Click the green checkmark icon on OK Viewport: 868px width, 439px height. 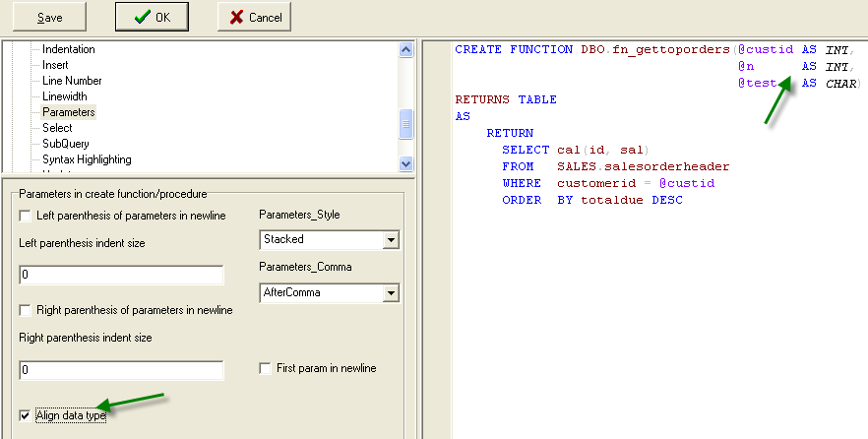pyautogui.click(x=143, y=17)
